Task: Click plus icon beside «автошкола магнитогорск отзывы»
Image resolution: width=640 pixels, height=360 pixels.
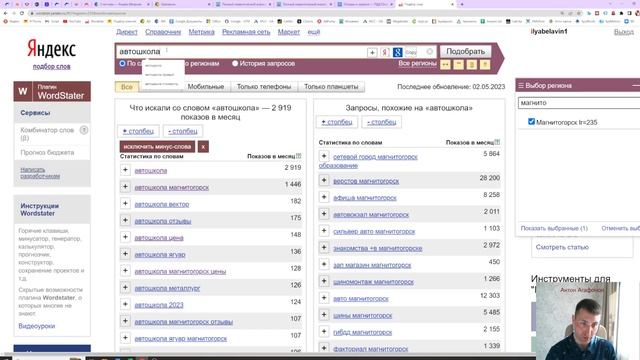Action: coord(125,321)
